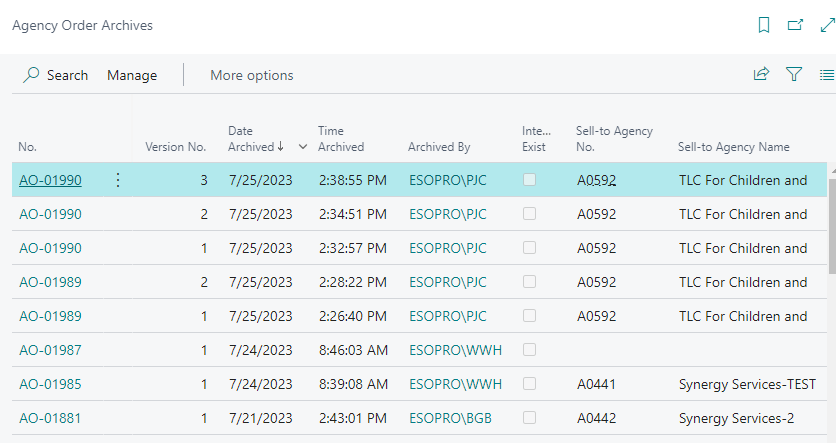The height and width of the screenshot is (443, 836).
Task: Toggle Interaction Exist checkbox on AO-01881 row
Action: 529,418
